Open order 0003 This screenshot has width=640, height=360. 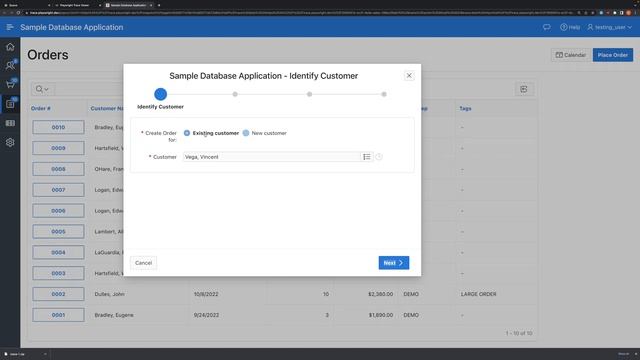coord(58,273)
